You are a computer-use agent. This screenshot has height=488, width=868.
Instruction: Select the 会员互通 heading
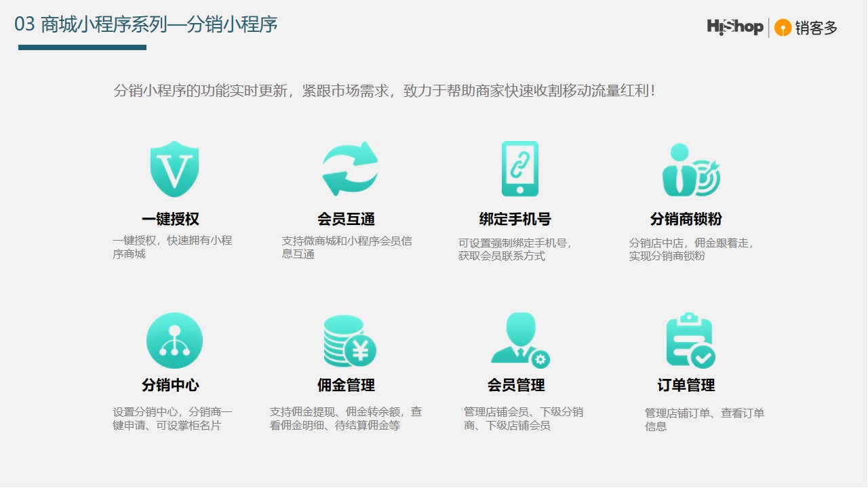tap(346, 219)
